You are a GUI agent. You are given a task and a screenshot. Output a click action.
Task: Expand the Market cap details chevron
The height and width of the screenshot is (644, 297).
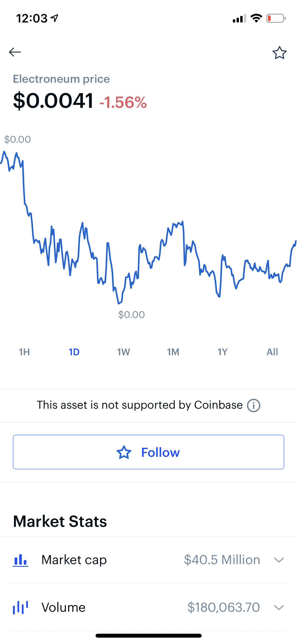(x=279, y=560)
